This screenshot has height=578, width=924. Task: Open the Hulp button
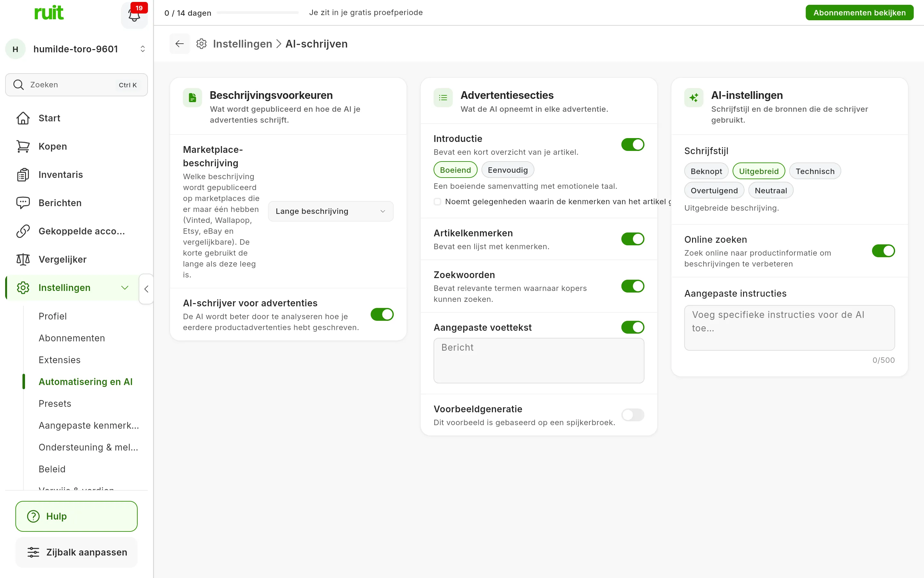click(x=76, y=516)
